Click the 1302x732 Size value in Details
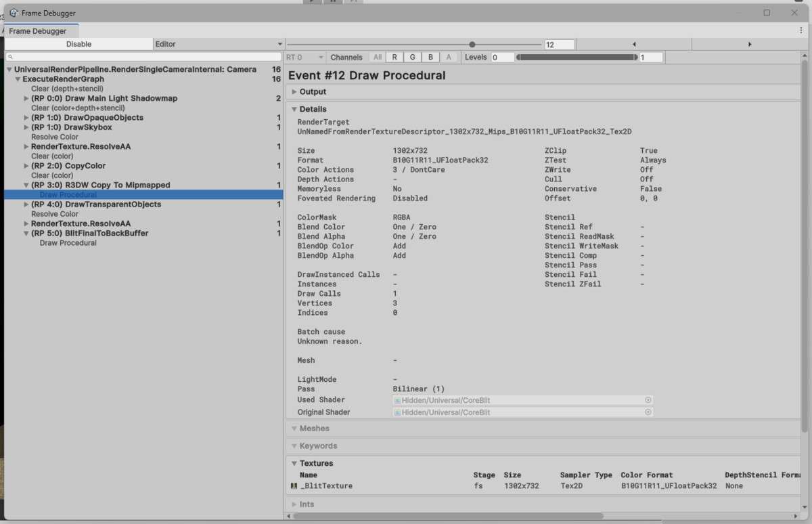 (x=410, y=151)
